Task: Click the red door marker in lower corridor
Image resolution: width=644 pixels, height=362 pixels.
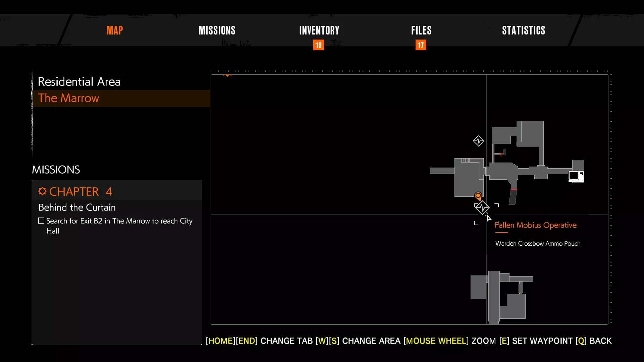Action: pos(514,190)
